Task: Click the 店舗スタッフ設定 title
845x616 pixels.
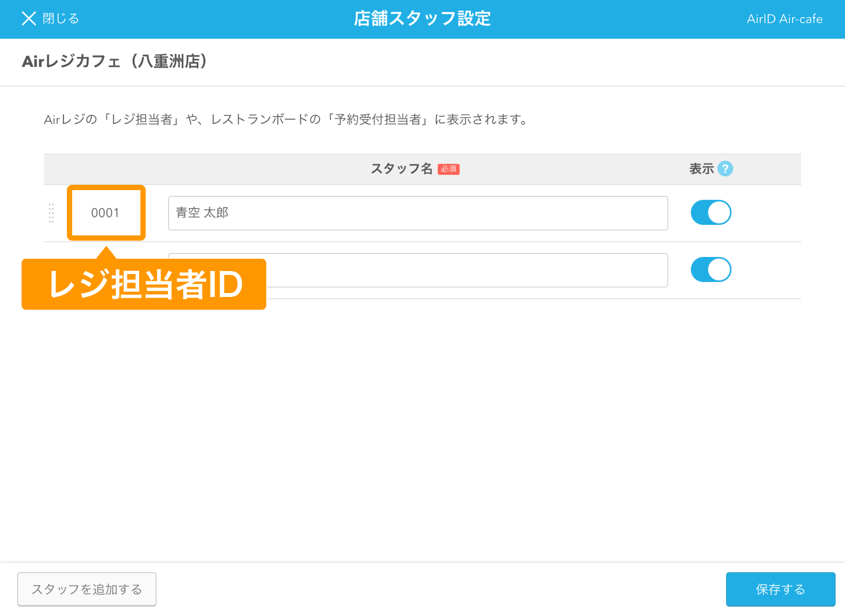Action: (422, 18)
